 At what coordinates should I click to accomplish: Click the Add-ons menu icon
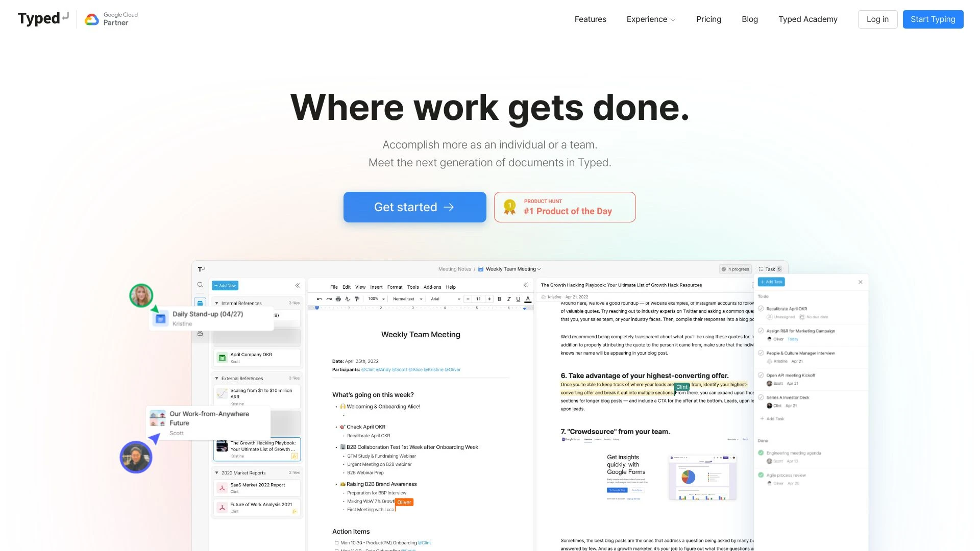pyautogui.click(x=432, y=287)
